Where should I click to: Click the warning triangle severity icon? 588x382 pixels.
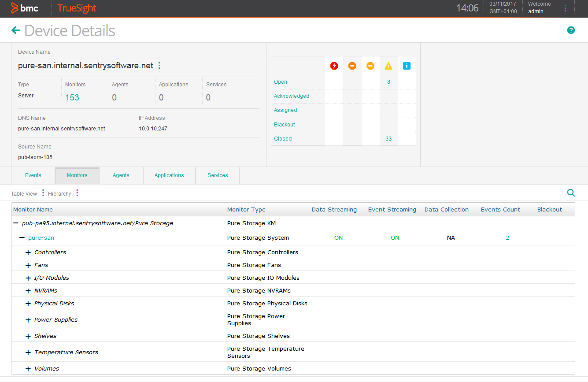click(x=388, y=65)
